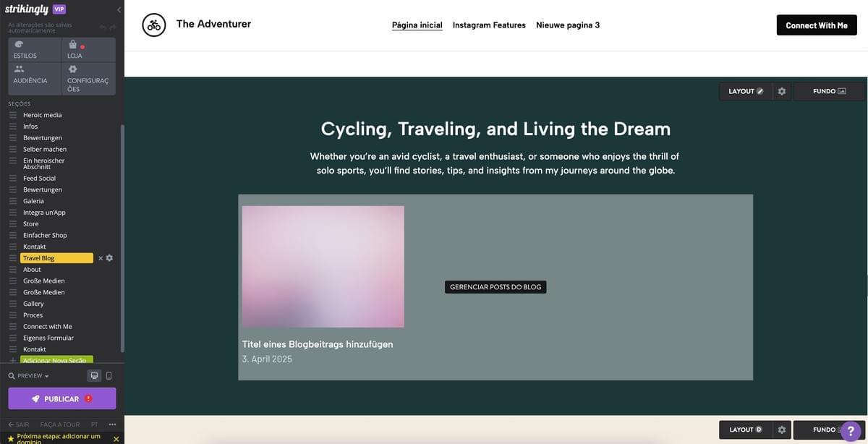
Task: Select the Gallery section
Action: tap(33, 304)
